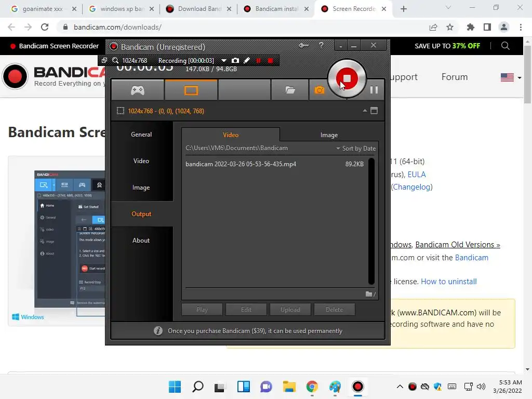Open File Explorer from taskbar
The height and width of the screenshot is (399, 532).
(x=289, y=387)
